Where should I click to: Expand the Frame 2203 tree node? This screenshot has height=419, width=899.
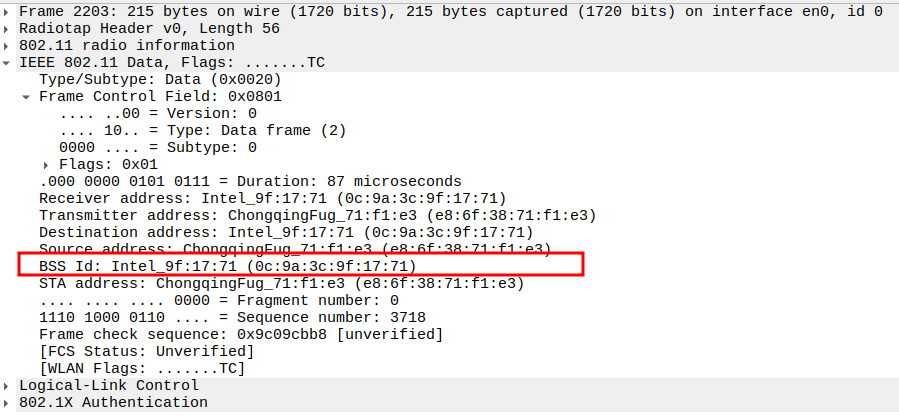pos(8,11)
